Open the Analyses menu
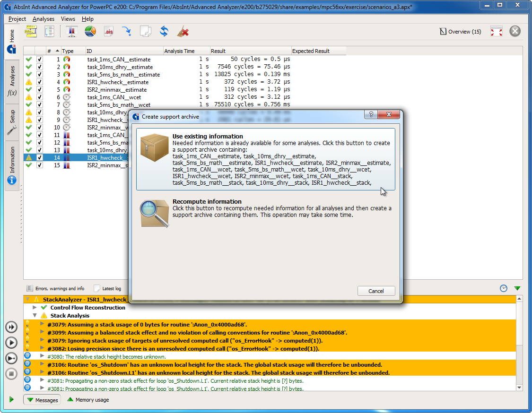This screenshot has width=532, height=413. [44, 18]
